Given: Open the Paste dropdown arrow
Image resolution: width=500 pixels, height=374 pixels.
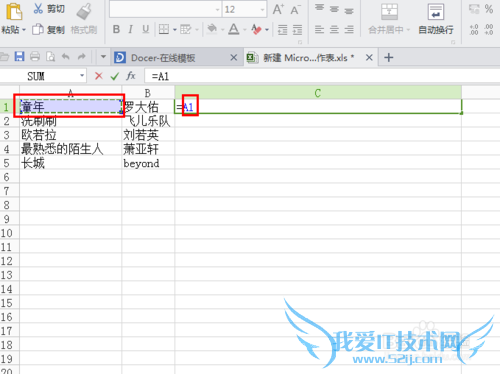Looking at the screenshot, I should [x=24, y=30].
